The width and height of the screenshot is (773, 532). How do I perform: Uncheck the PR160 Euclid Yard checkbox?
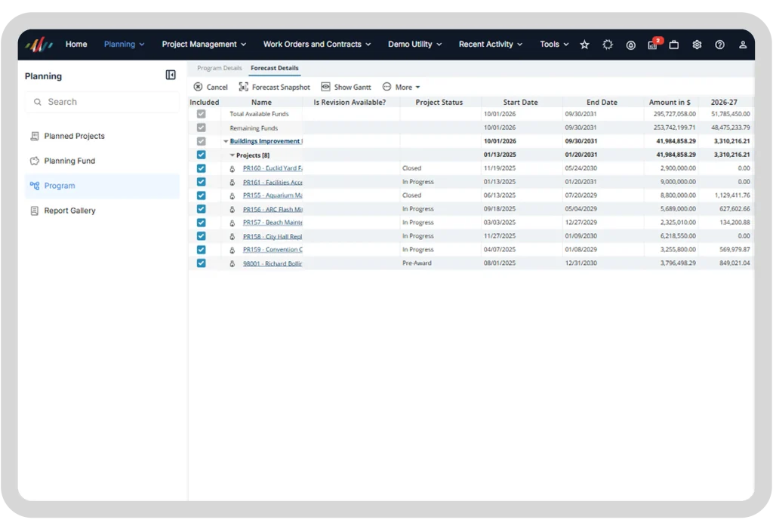point(201,168)
